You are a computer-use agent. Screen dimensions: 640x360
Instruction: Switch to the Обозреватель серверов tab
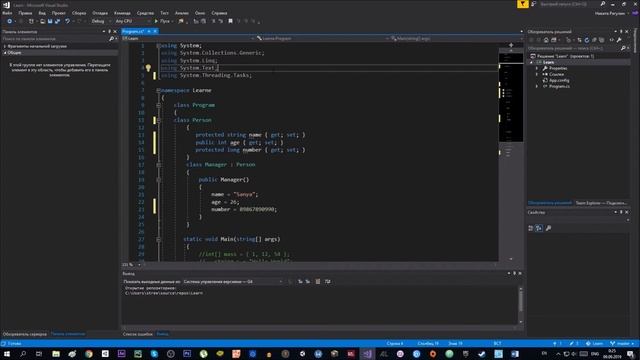pos(24,334)
